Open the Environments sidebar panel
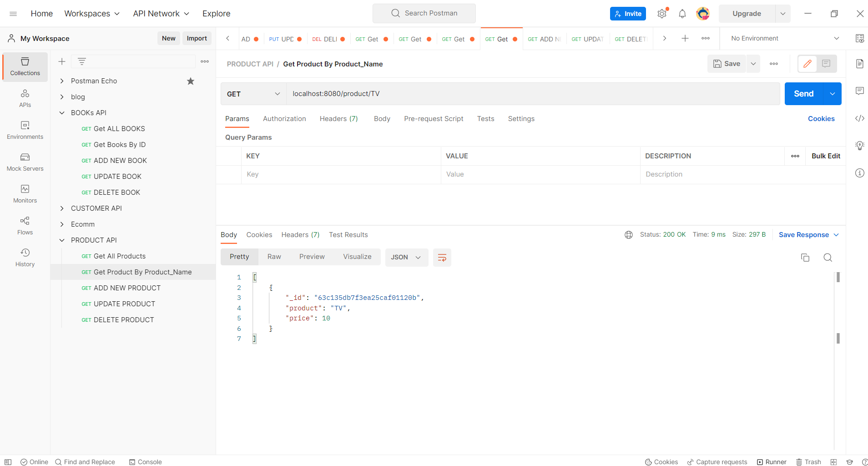The width and height of the screenshot is (868, 466). pos(25,130)
